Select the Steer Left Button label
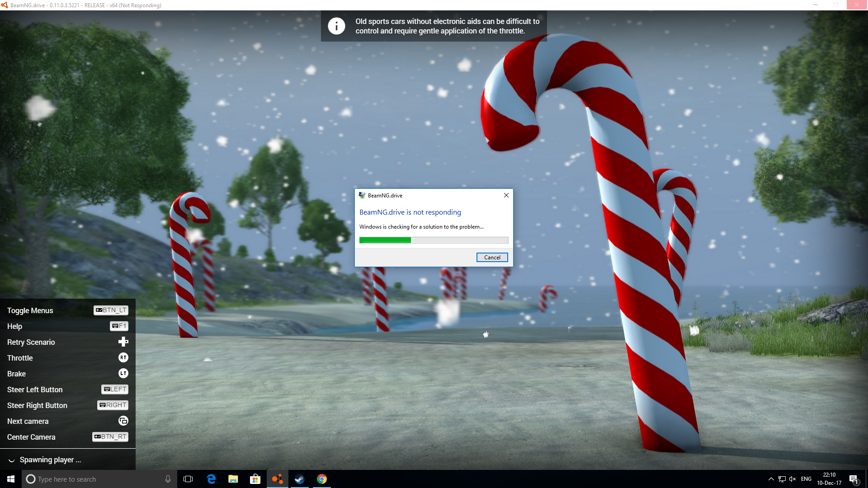Viewport: 868px width, 488px height. (35, 389)
